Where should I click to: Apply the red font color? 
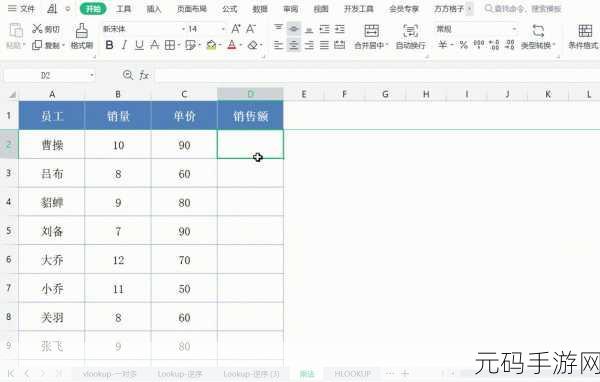(x=232, y=45)
